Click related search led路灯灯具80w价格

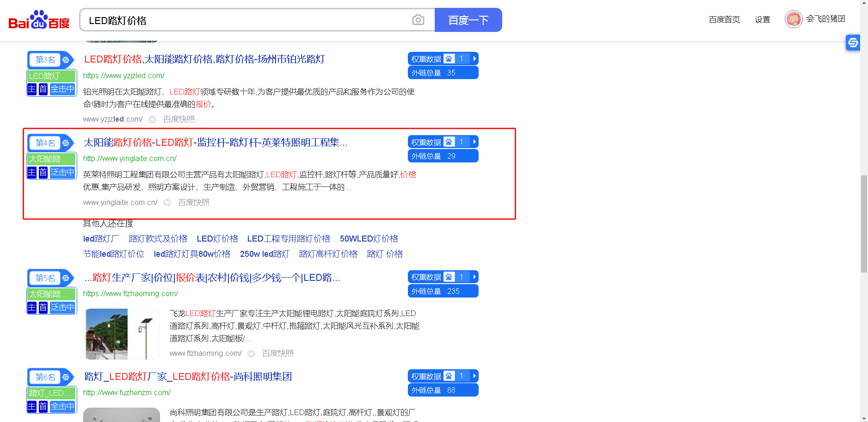[x=192, y=254]
